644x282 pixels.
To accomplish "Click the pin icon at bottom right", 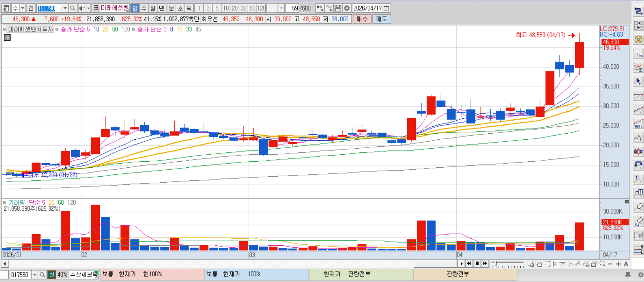I will [x=628, y=275].
